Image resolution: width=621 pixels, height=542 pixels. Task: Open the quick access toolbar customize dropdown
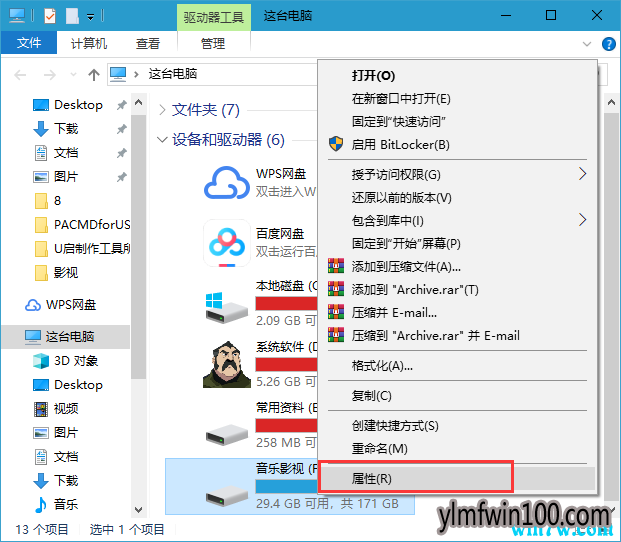pyautogui.click(x=91, y=17)
